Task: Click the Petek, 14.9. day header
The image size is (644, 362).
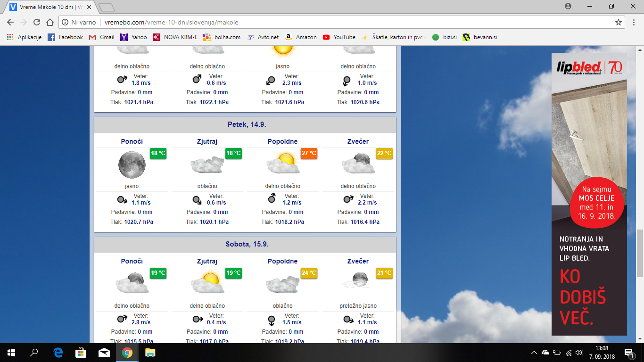Action: click(x=245, y=124)
